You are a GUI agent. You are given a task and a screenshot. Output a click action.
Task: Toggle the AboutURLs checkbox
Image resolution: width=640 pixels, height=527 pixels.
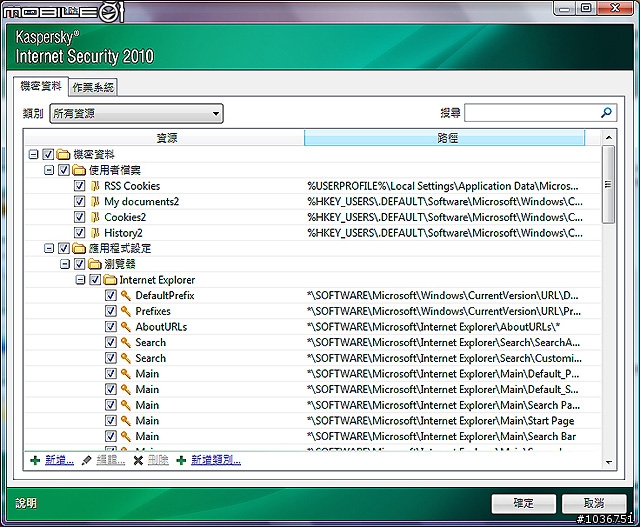click(111, 327)
